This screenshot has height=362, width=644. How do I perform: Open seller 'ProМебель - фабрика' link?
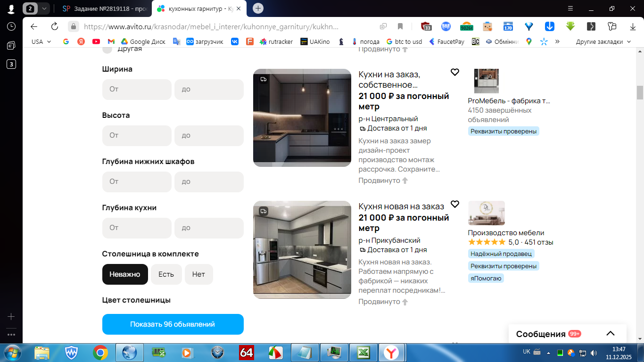click(509, 101)
